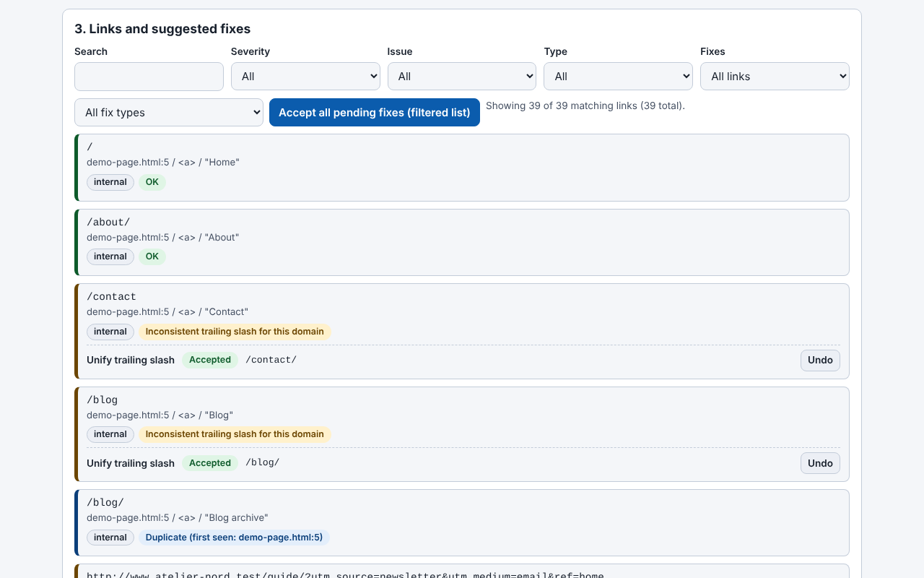The width and height of the screenshot is (924, 578).
Task: Undo the /contact trailing slash fix
Action: 820,360
